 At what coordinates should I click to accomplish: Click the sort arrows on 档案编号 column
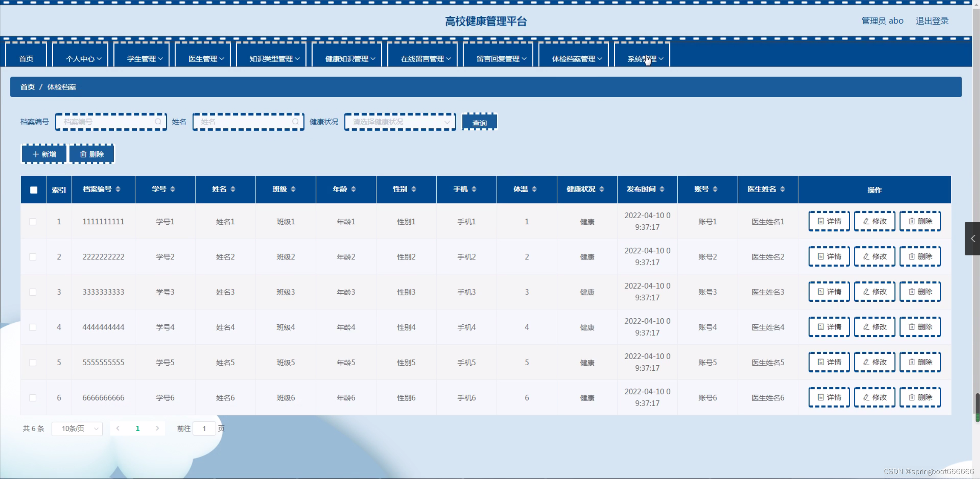118,189
